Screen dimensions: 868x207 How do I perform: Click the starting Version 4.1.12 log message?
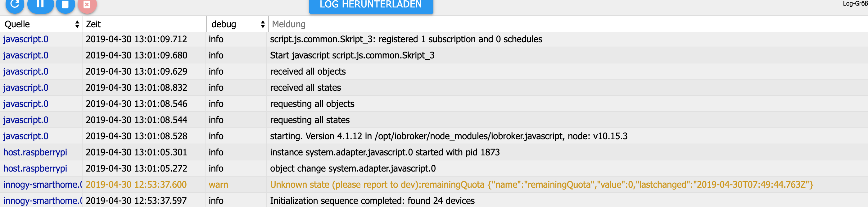coord(449,136)
